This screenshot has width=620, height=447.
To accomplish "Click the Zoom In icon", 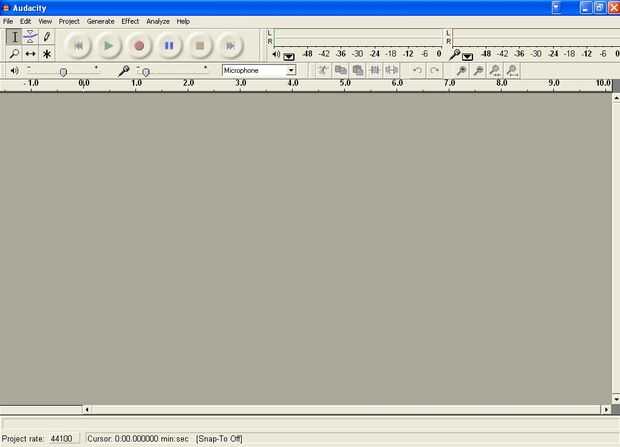I will (x=461, y=70).
